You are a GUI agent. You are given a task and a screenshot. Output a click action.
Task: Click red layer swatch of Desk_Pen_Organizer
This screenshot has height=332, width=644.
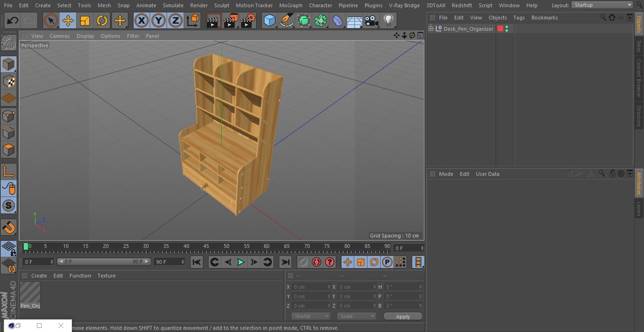pos(500,29)
